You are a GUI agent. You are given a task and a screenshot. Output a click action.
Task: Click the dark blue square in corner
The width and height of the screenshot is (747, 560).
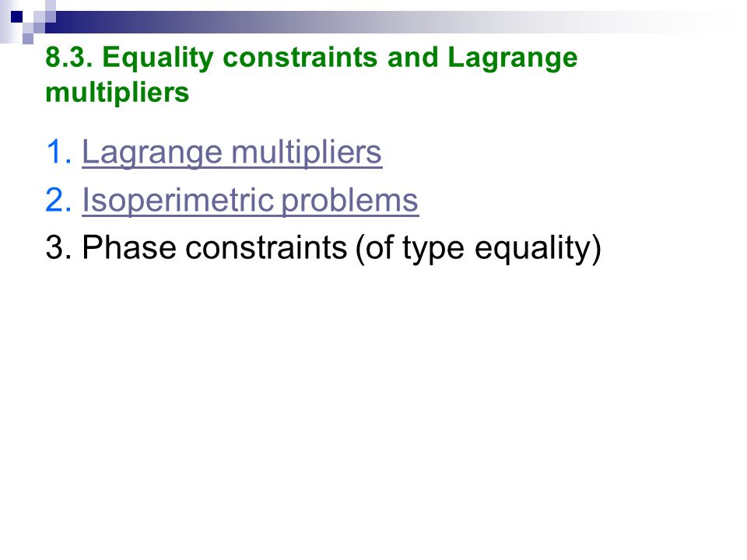16,16
